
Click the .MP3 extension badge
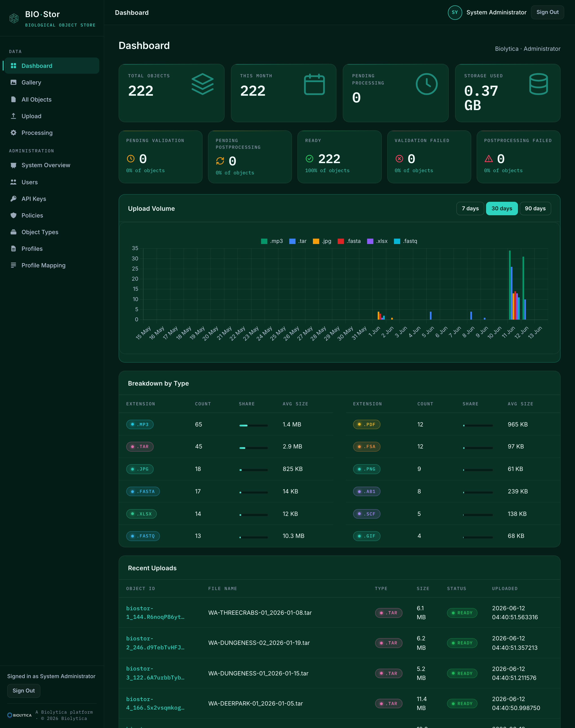[140, 425]
